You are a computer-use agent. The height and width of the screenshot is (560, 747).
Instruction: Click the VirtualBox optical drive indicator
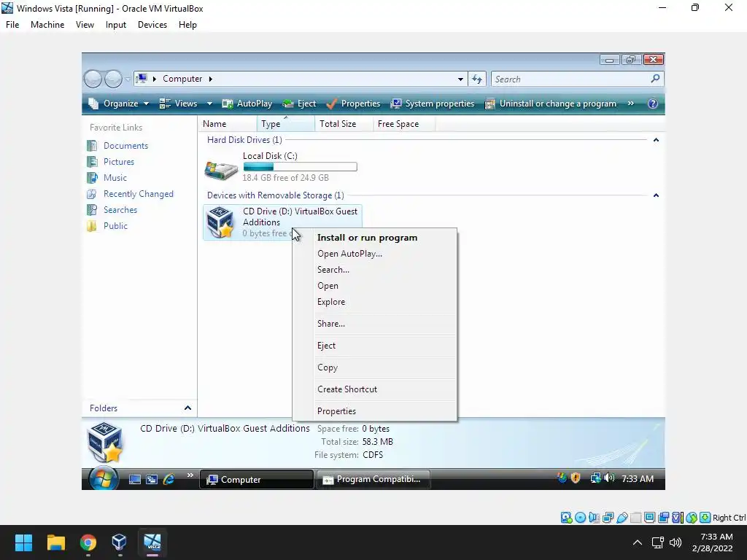point(580,518)
